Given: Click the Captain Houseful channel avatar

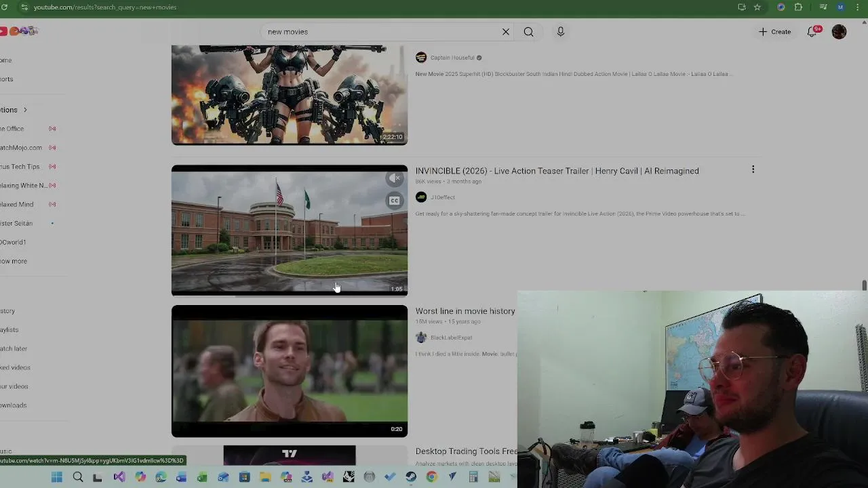Looking at the screenshot, I should [x=421, y=58].
